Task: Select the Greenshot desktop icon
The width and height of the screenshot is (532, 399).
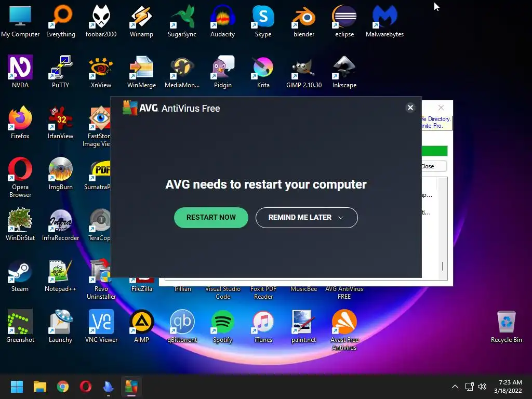Action: (20, 326)
